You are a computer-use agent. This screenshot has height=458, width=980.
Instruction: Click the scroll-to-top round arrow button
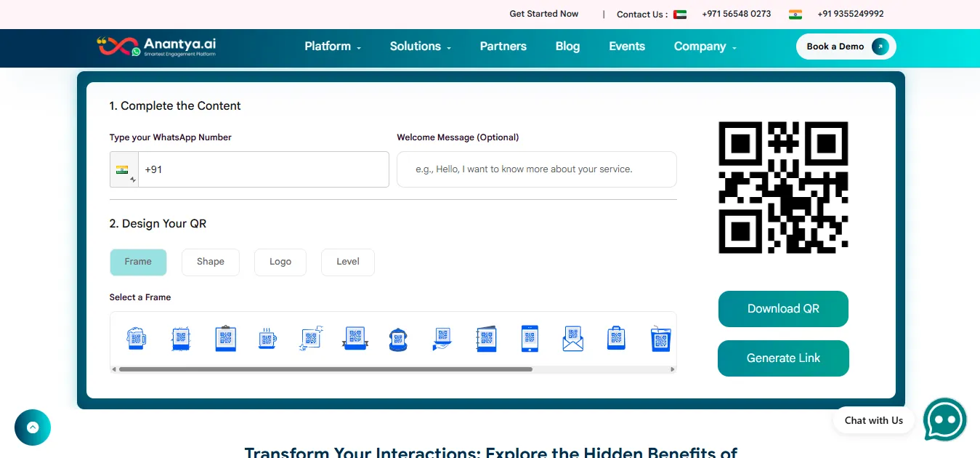[33, 427]
